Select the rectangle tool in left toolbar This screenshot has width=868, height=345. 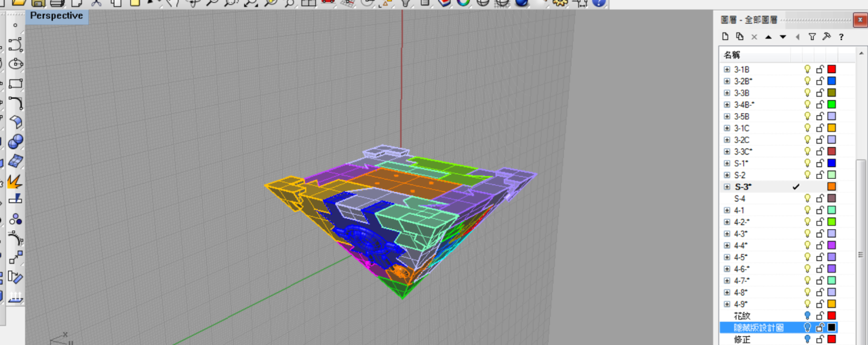click(16, 83)
